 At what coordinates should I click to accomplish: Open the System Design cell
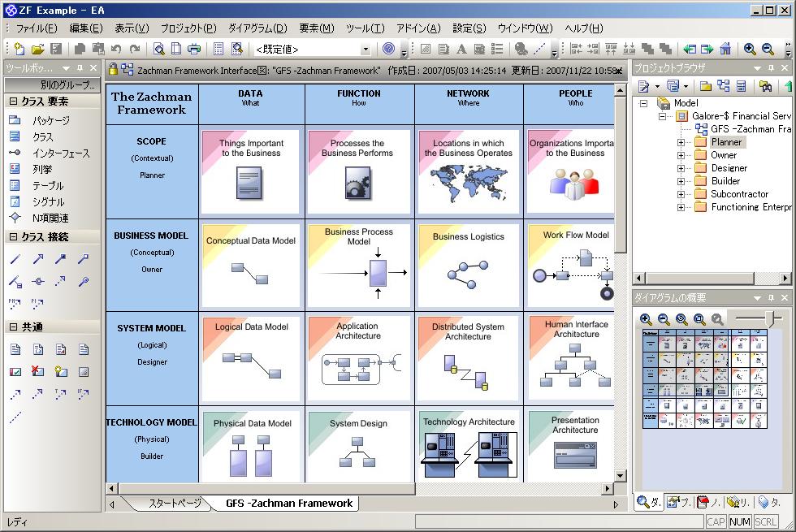point(358,447)
